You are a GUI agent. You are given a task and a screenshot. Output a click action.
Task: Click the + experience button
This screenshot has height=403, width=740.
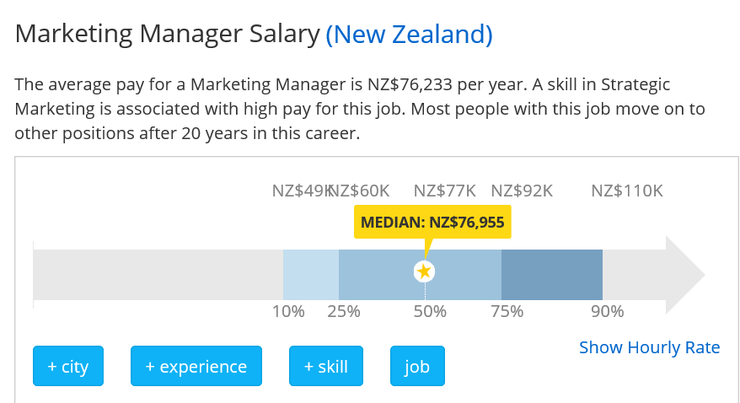(x=196, y=366)
